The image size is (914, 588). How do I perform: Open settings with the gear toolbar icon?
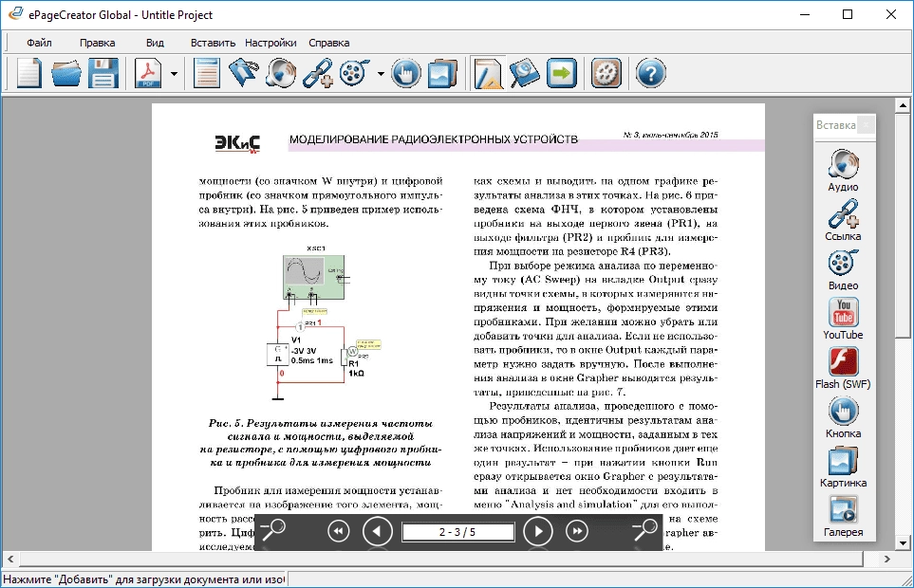click(x=606, y=73)
